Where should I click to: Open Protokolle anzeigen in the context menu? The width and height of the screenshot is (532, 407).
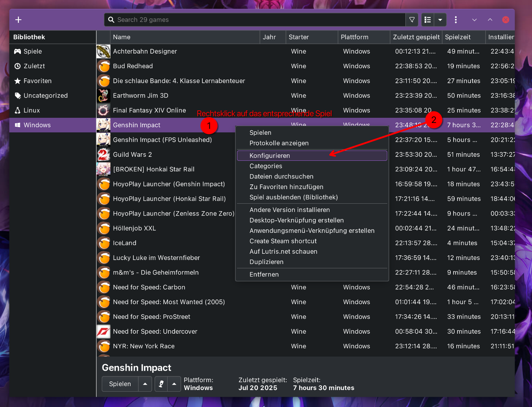coord(312,143)
